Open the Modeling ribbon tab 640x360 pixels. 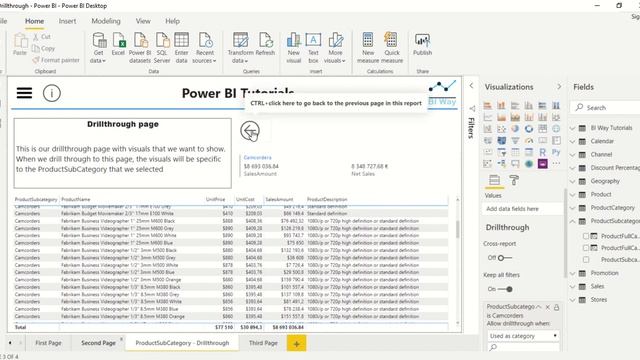(106, 21)
